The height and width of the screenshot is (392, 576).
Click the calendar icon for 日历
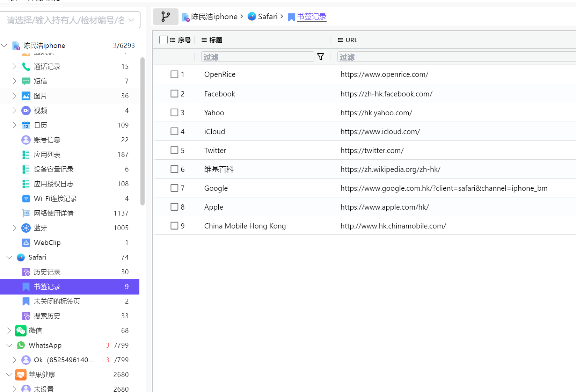coord(26,125)
